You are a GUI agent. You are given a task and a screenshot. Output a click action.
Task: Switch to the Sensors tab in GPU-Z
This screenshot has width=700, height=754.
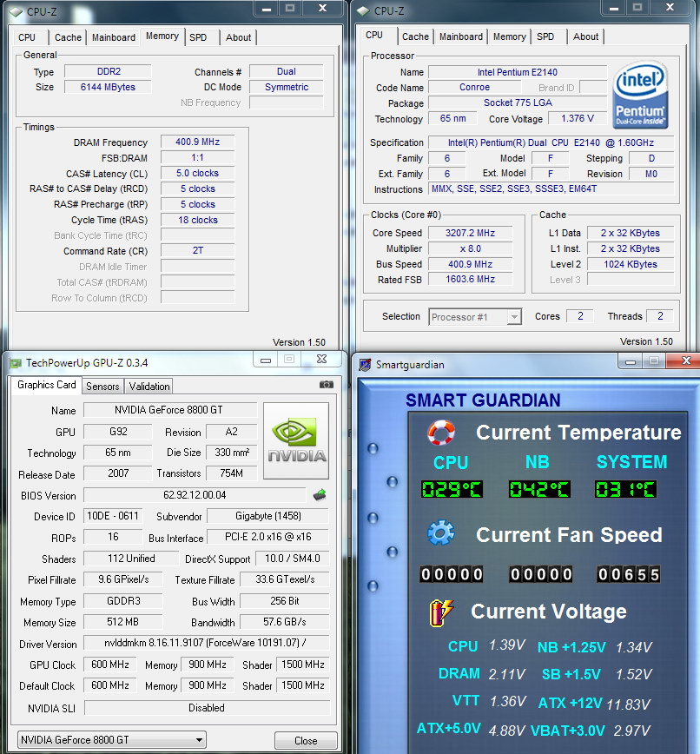pyautogui.click(x=103, y=387)
